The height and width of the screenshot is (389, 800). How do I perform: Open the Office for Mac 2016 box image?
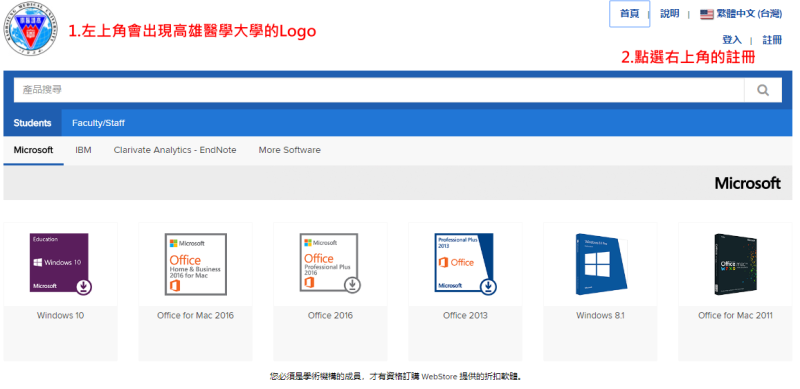click(x=195, y=264)
